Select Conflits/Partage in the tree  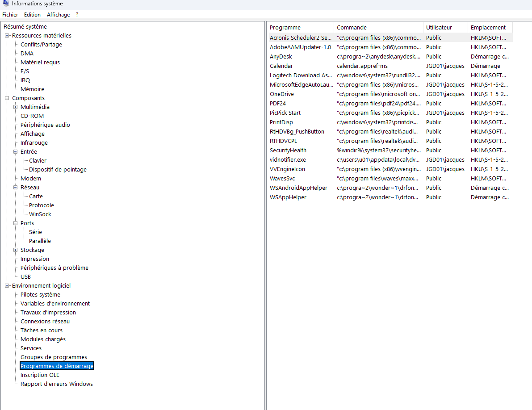click(x=41, y=44)
